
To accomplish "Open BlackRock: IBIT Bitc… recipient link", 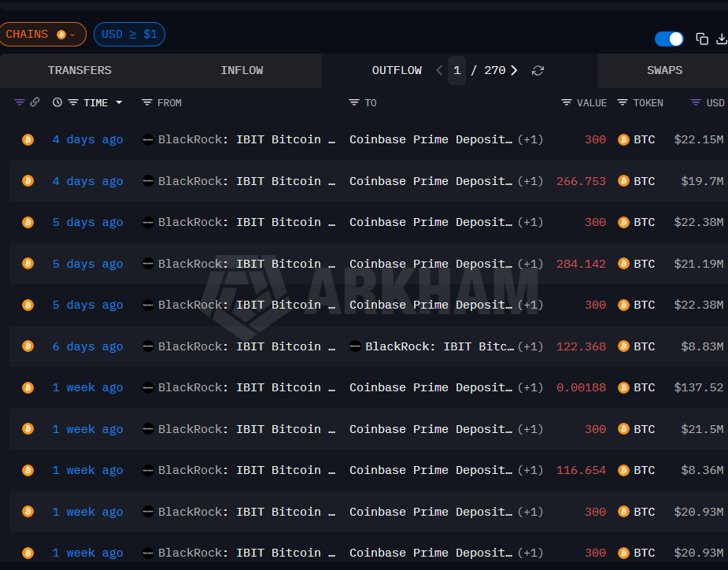I will point(439,346).
